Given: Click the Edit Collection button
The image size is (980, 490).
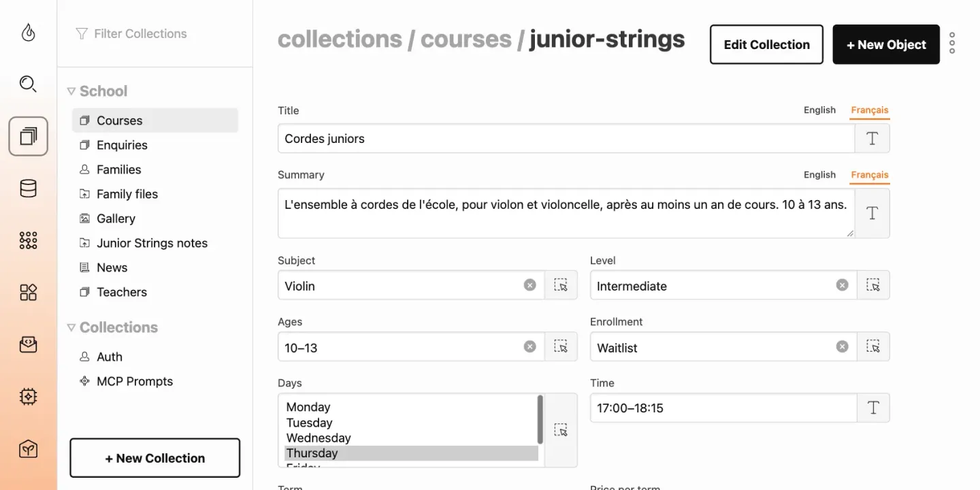Looking at the screenshot, I should (766, 44).
